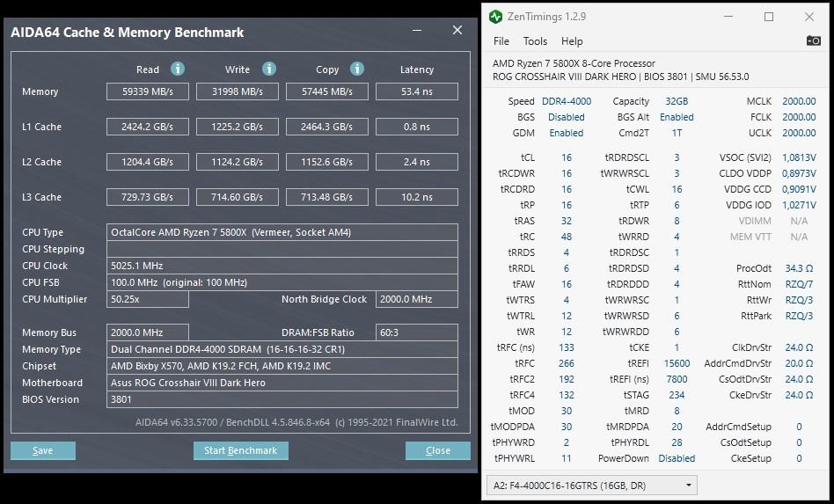Open the Help menu in ZenTimings
The width and height of the screenshot is (834, 504).
click(572, 41)
